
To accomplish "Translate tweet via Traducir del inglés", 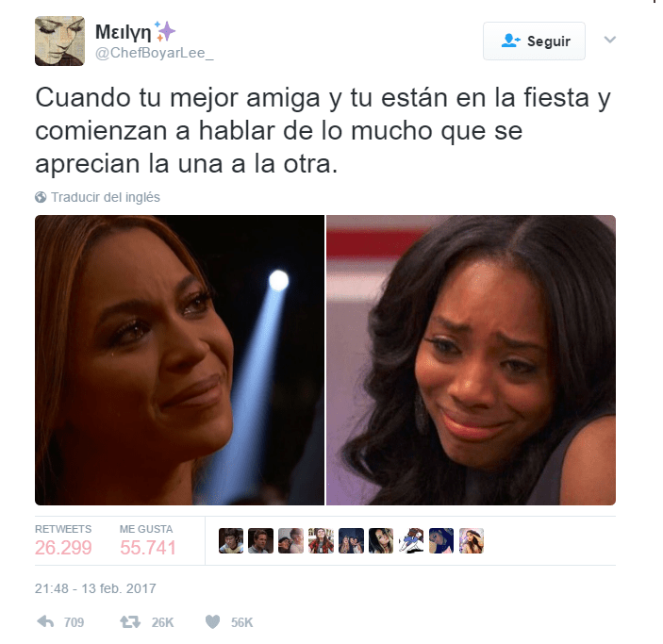I will [x=106, y=197].
